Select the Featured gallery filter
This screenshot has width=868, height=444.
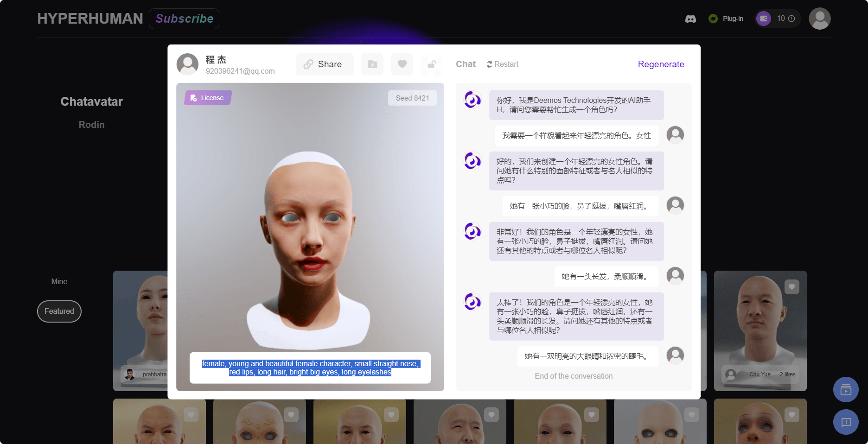coord(59,311)
